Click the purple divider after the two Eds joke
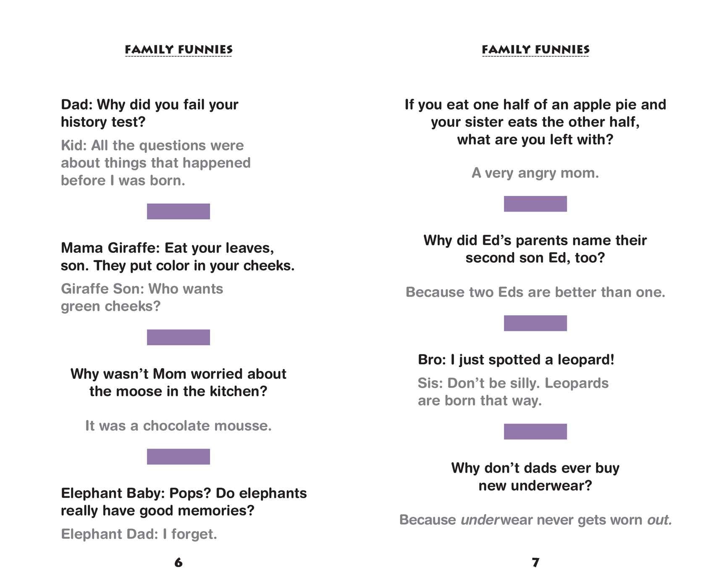The image size is (714, 588). point(535,323)
